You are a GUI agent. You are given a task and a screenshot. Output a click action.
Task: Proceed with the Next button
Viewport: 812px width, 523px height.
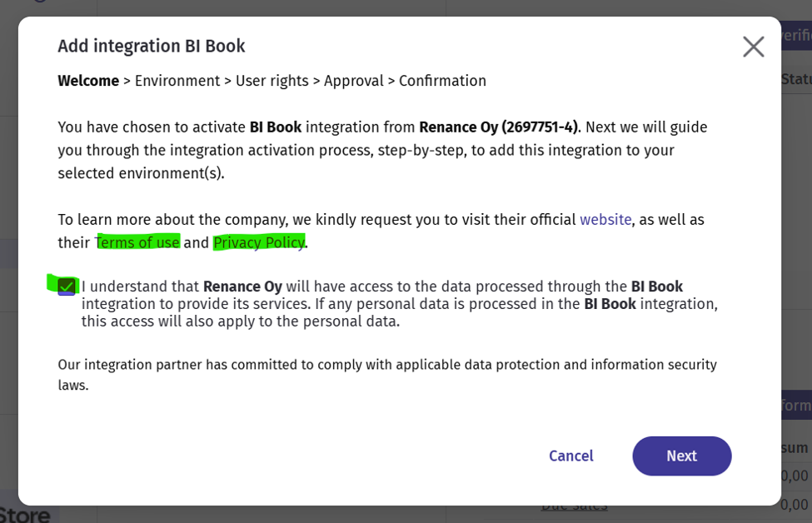click(681, 456)
